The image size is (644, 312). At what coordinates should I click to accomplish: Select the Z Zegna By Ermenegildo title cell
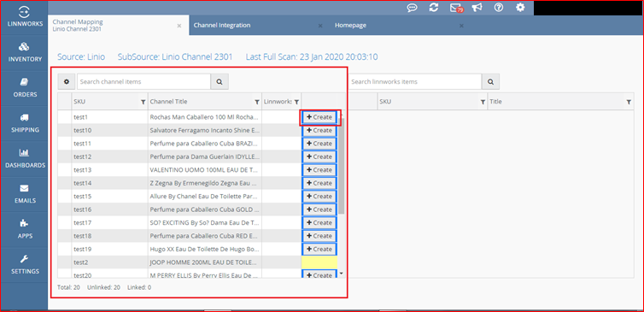[x=205, y=183]
